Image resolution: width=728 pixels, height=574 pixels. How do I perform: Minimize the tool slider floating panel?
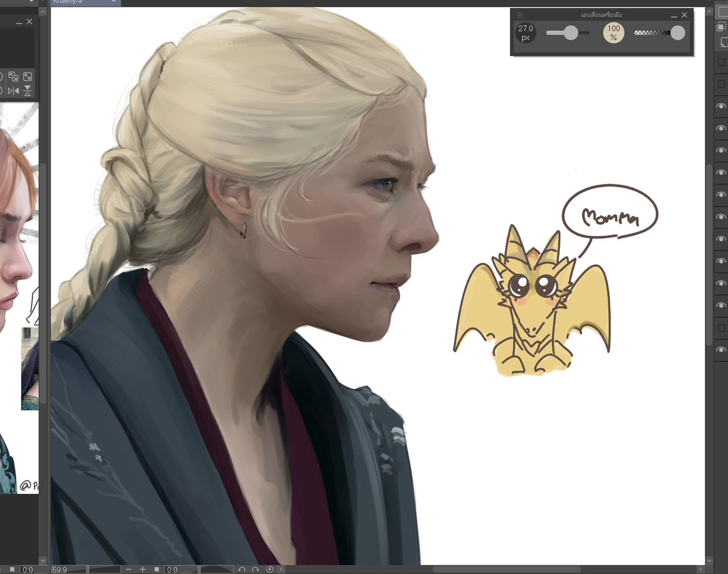(674, 16)
